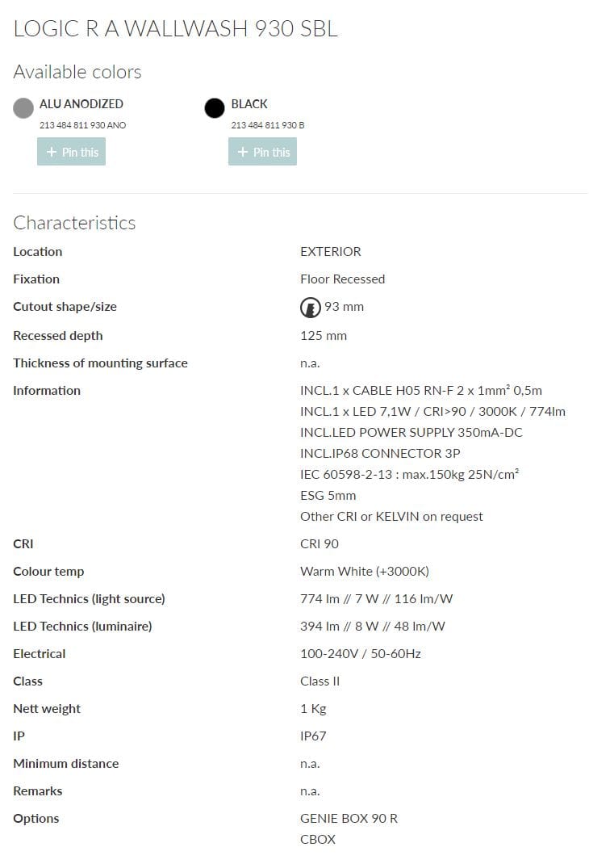Click the ALU ANODIZED color name
Viewport: 589px width, 868px height.
pos(81,104)
